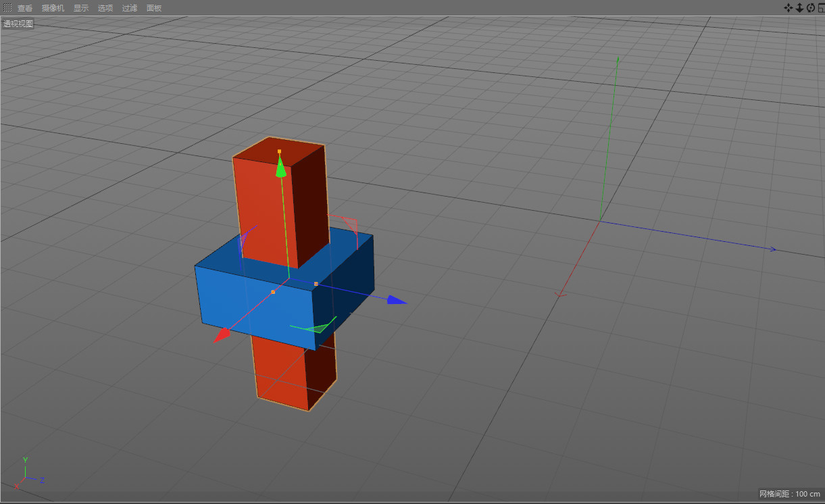The image size is (825, 504).
Task: Click the blue Z-axis arrow handle
Action: (x=397, y=300)
